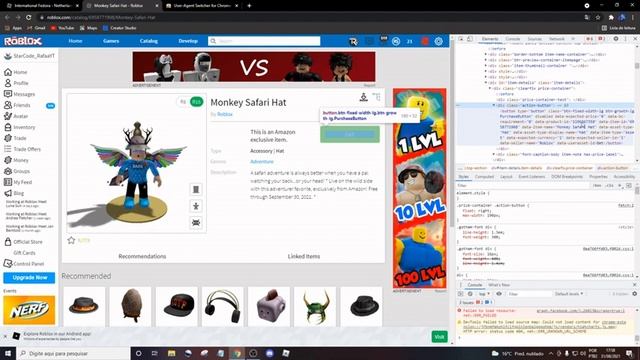The image size is (640, 360).
Task: Click the green Visit button
Action: (x=439, y=337)
